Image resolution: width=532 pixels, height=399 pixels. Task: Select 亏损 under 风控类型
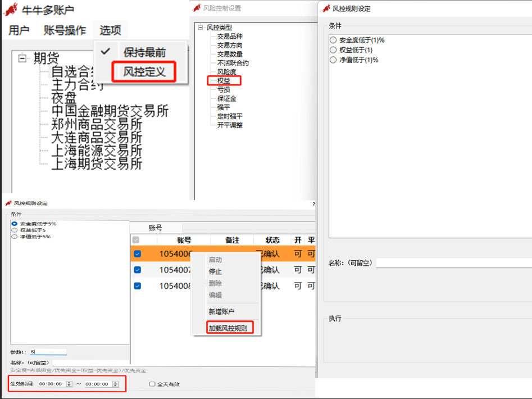click(x=224, y=89)
